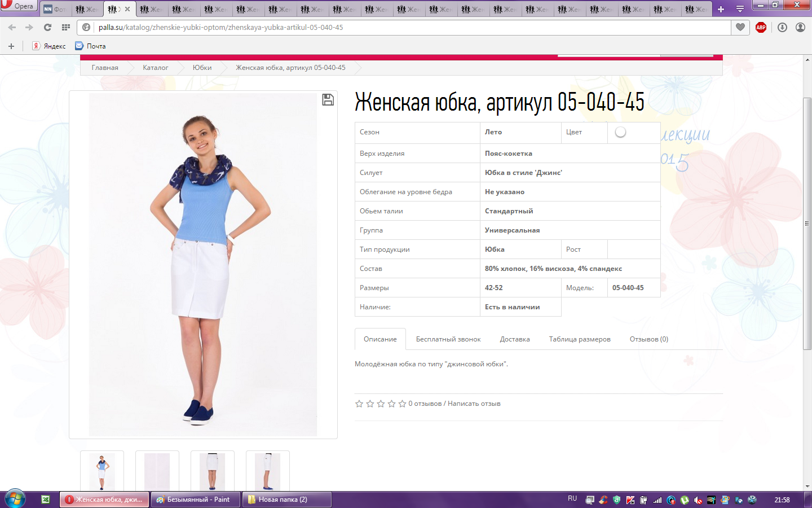Open the Яндекс bookmark
The width and height of the screenshot is (812, 508).
tap(49, 46)
